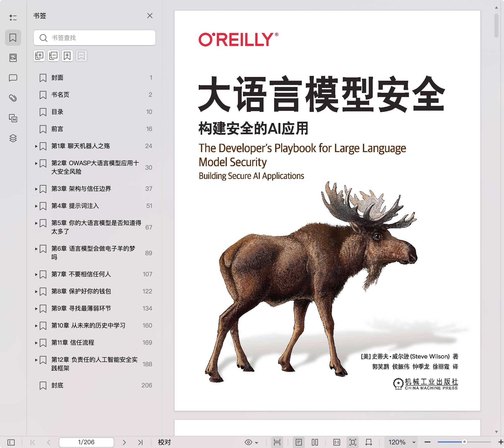504x448 pixels.
Task: Expand chapter 1 聊天机器人之殇 bookmark
Action: [36, 146]
